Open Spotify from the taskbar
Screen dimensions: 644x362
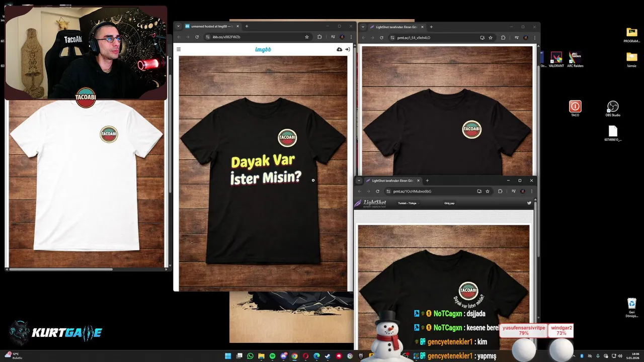[x=272, y=356]
